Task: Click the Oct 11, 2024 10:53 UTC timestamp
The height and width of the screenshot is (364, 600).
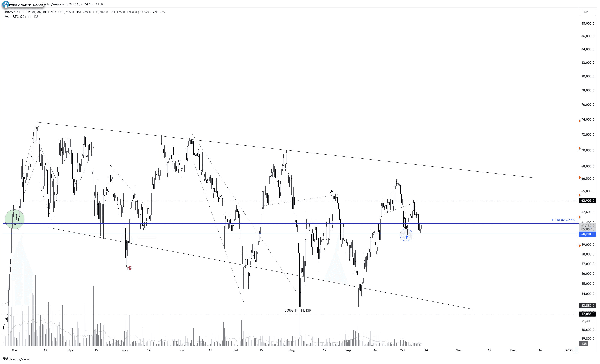Action: click(86, 4)
